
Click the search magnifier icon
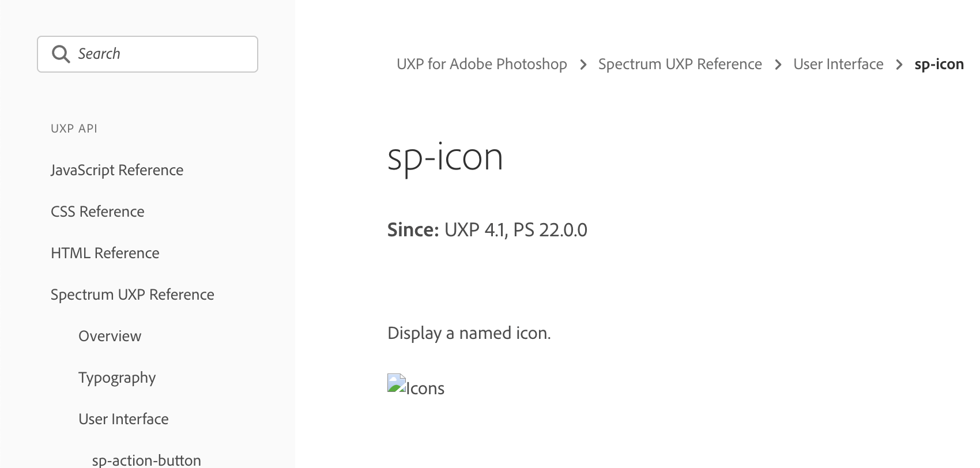pos(61,54)
